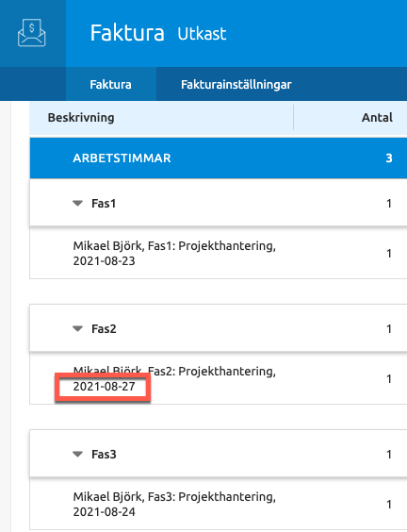Select the Fas3 Projekthantering 2021-08-24 row
The width and height of the screenshot is (407, 532).
tap(219, 504)
